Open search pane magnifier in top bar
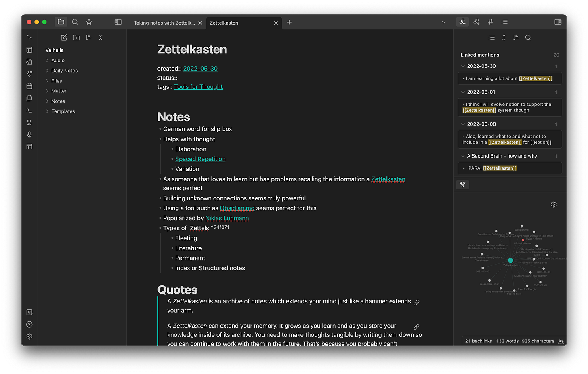Image resolution: width=588 pixels, height=374 pixels. click(x=75, y=22)
